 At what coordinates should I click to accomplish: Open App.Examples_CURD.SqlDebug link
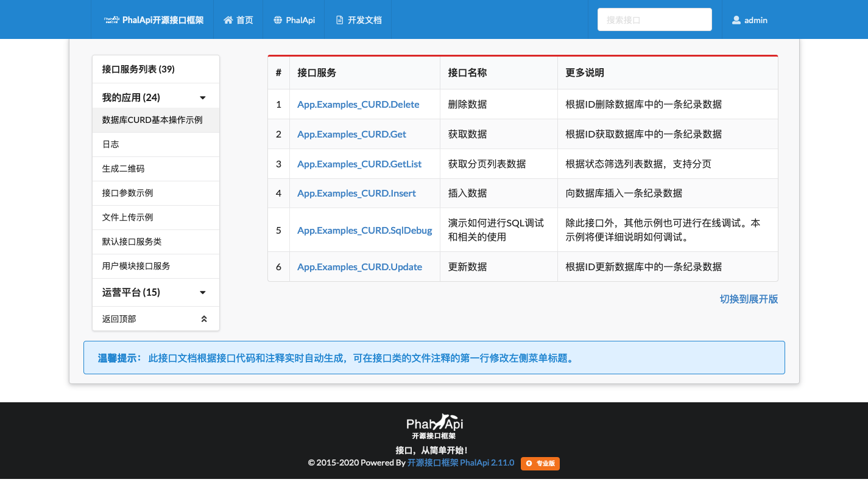click(x=364, y=230)
